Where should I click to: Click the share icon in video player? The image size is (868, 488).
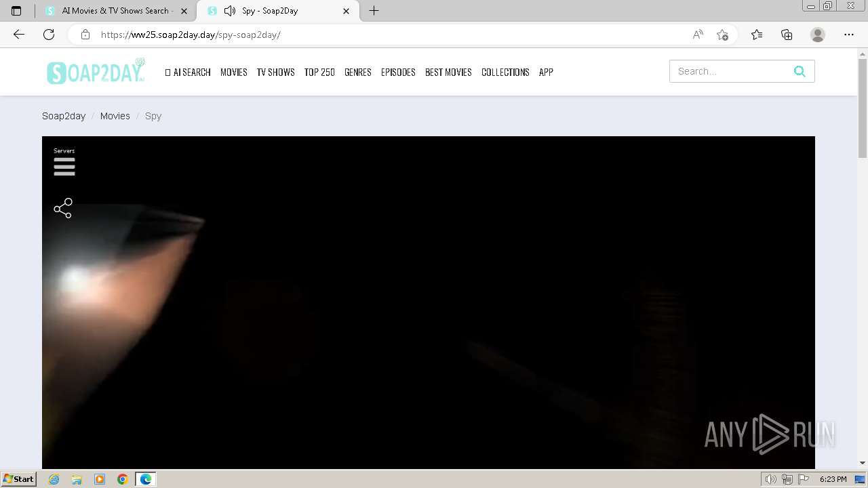click(x=63, y=208)
